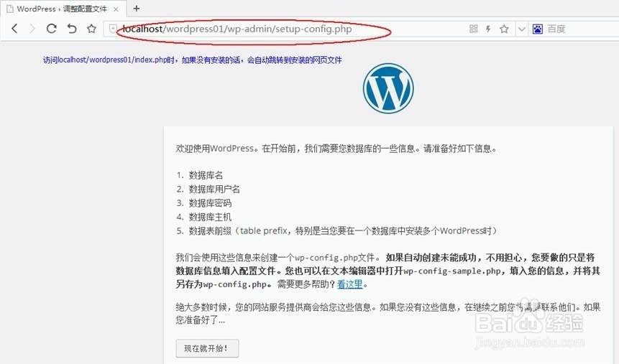
Task: Click the favorites star icon left of address bar
Action: pos(91,29)
